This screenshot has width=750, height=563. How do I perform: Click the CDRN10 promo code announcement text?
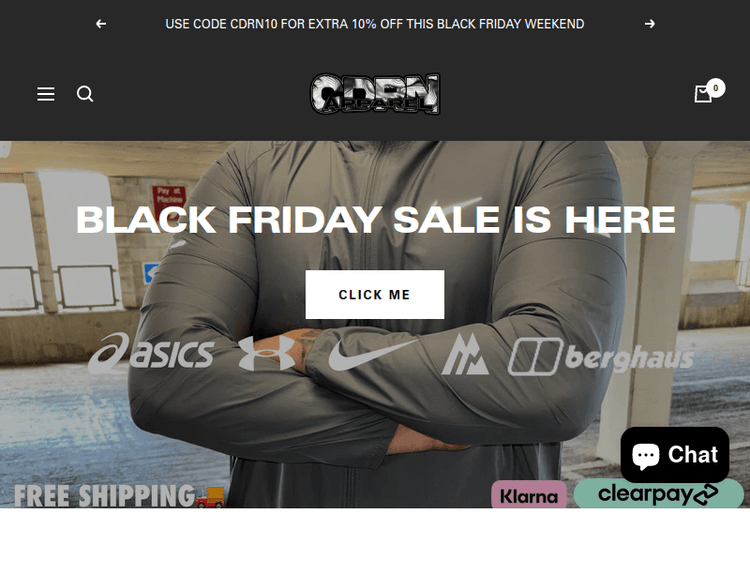pyautogui.click(x=375, y=24)
